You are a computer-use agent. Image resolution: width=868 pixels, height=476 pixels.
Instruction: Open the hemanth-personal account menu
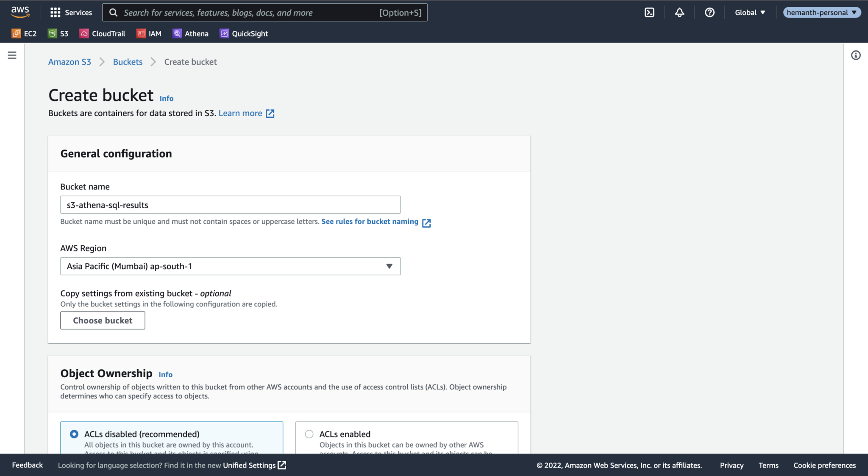point(821,12)
